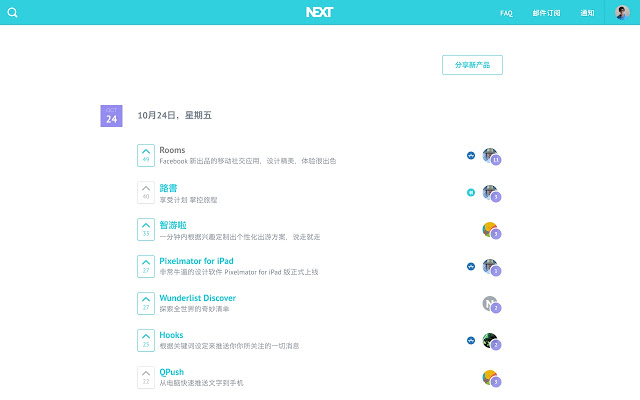
Task: Open Pixelmator for iPad link
Action: point(196,261)
